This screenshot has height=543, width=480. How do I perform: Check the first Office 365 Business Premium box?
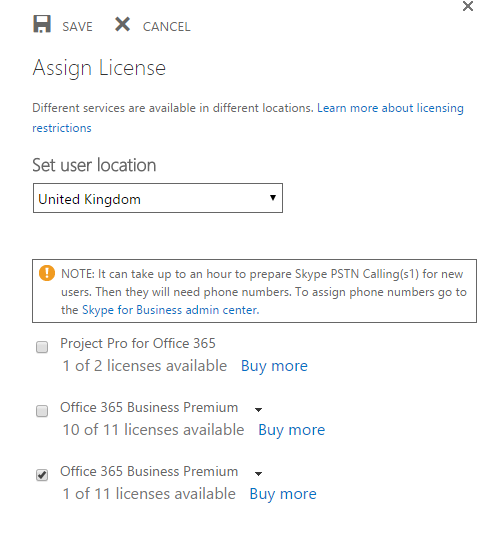(42, 411)
